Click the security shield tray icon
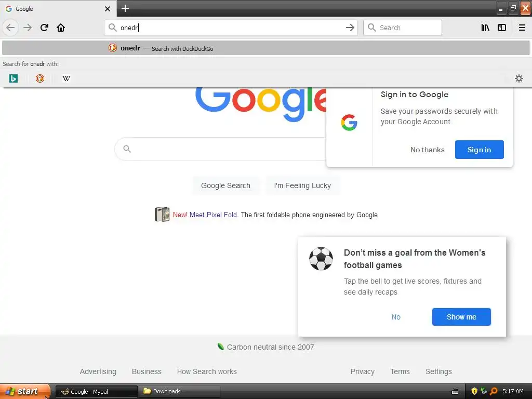This screenshot has height=399, width=532. (x=474, y=391)
